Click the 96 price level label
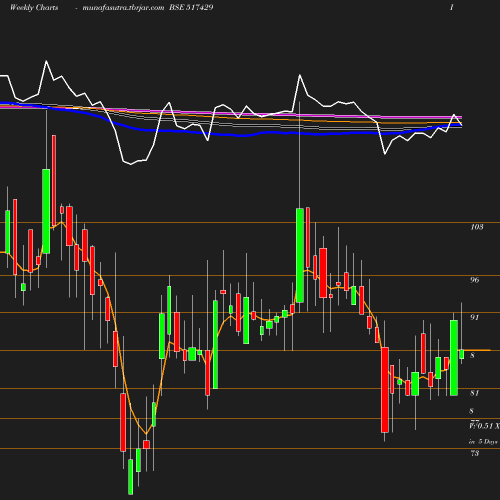 coord(475,280)
